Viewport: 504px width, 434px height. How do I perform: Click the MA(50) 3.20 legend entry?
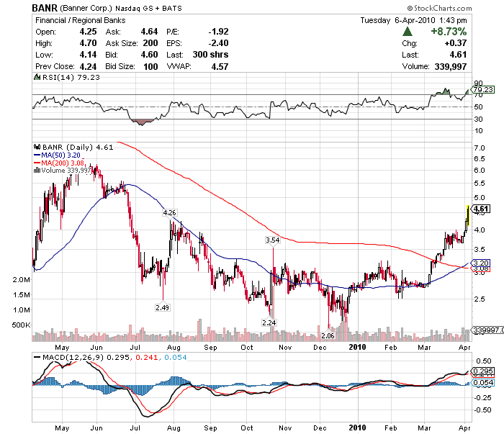(57, 155)
